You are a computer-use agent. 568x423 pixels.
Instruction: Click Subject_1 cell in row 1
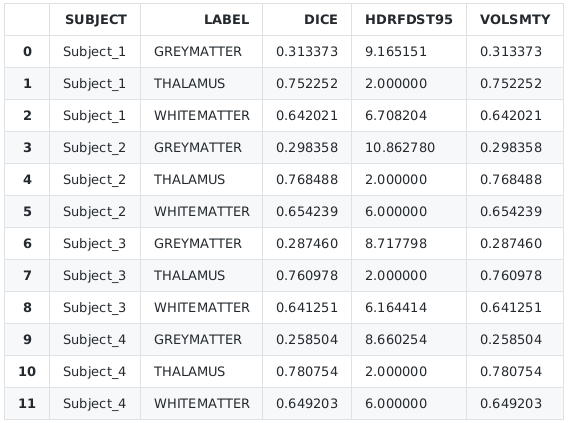[94, 84]
